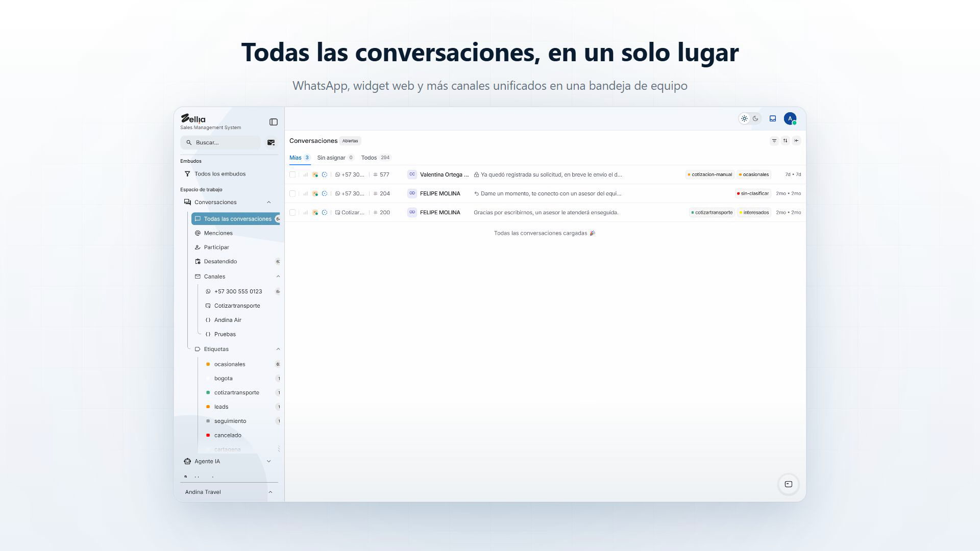Click the cotizacion-manual tag on conversation 577

tap(710, 174)
